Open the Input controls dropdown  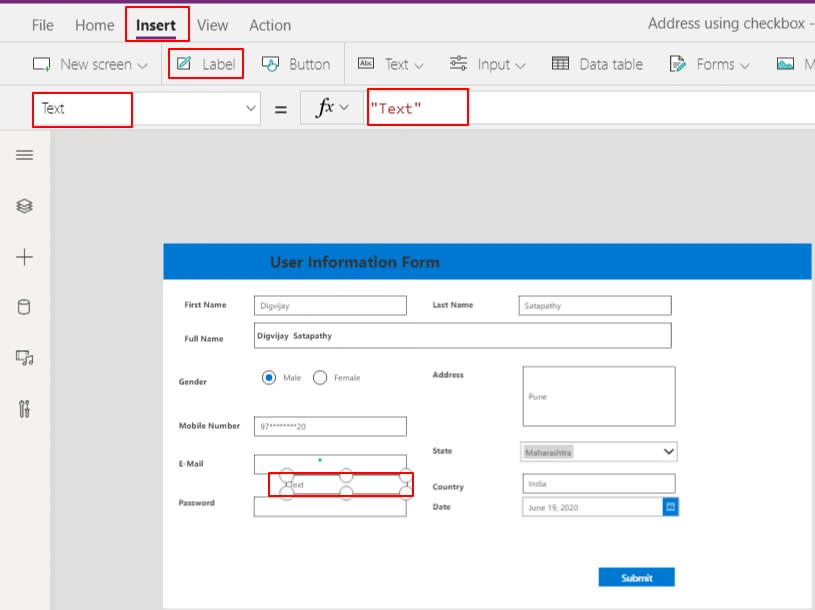488,64
